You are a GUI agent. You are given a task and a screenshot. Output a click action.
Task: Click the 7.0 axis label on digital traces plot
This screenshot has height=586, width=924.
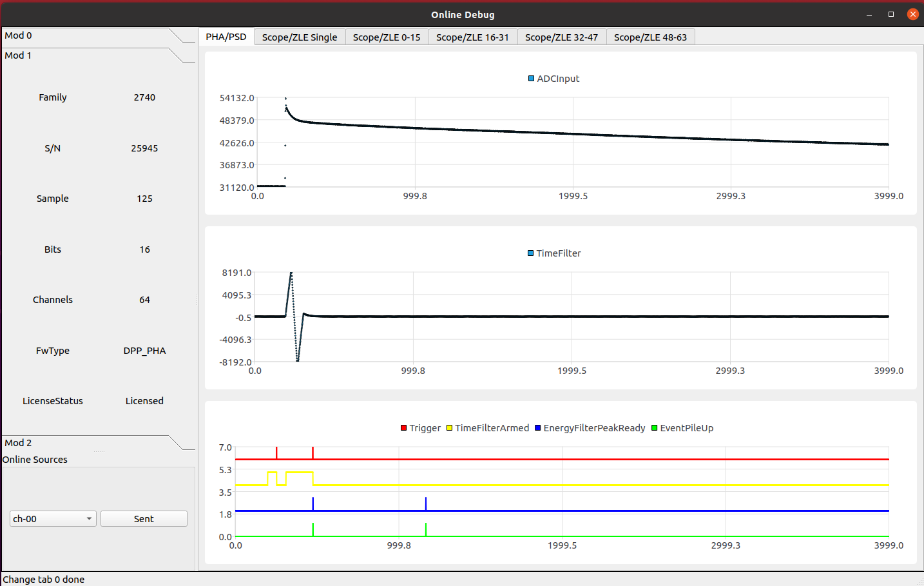coord(226,447)
